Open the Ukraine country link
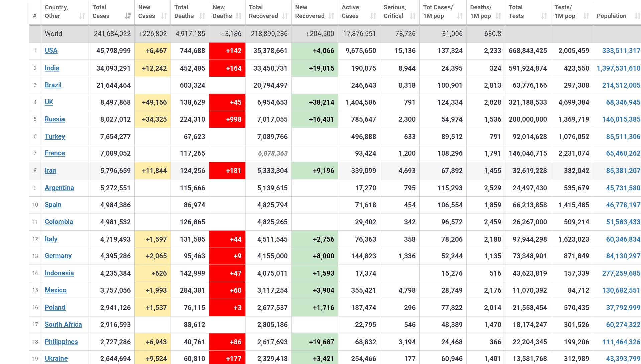The image size is (641, 364). (56, 358)
